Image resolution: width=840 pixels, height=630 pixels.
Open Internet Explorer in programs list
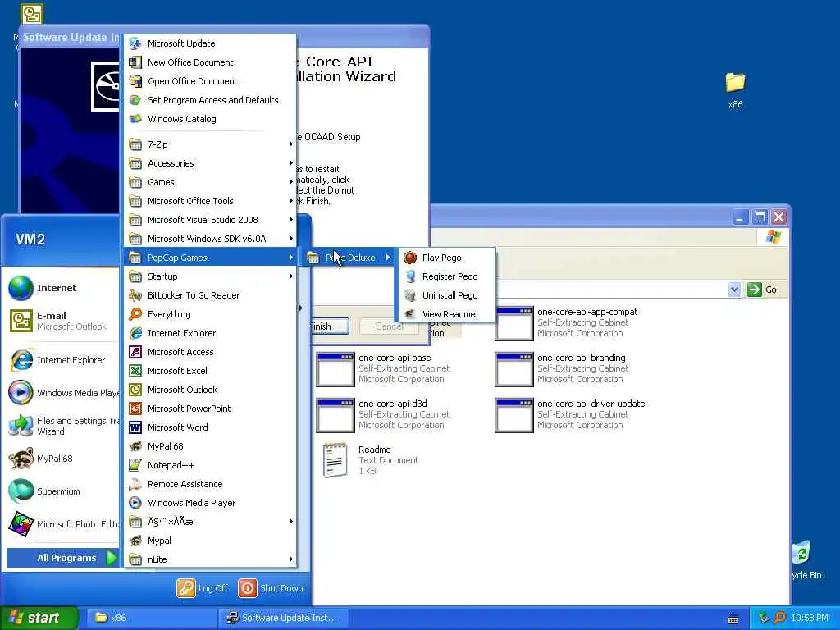point(210,333)
